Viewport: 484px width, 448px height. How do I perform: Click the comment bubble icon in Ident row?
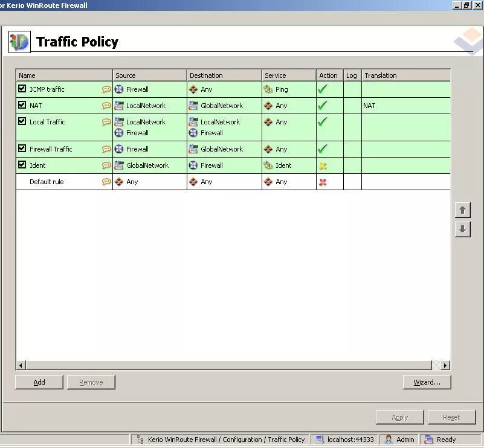106,165
